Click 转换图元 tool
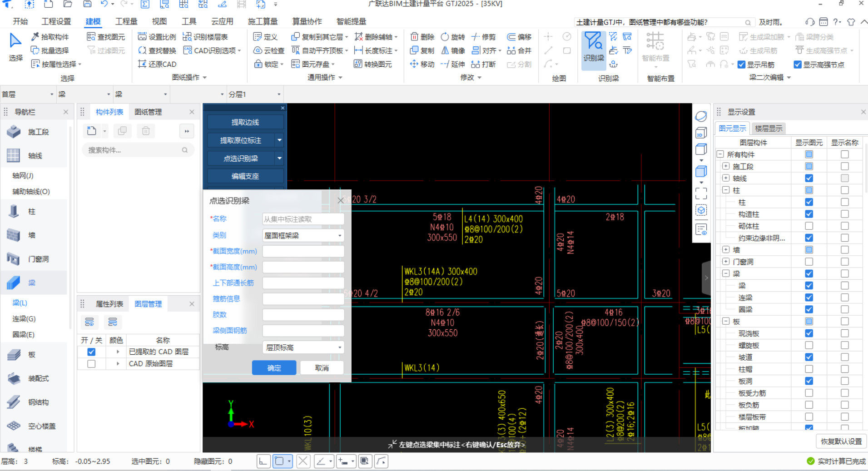 [373, 64]
